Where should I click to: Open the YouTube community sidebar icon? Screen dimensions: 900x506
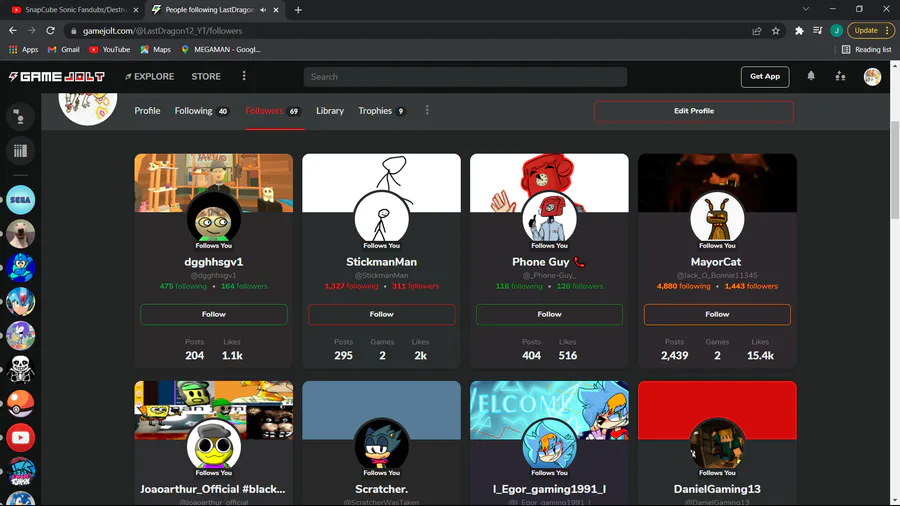click(21, 437)
